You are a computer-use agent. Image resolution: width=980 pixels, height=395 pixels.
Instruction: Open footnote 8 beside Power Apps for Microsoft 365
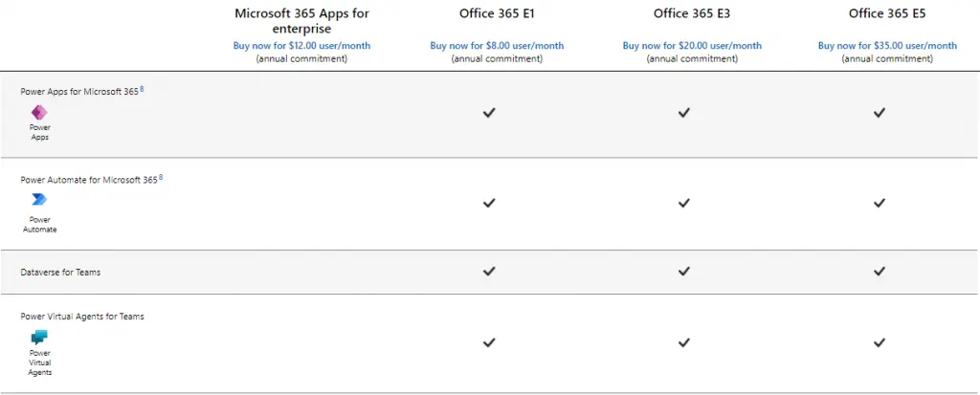coord(142,89)
